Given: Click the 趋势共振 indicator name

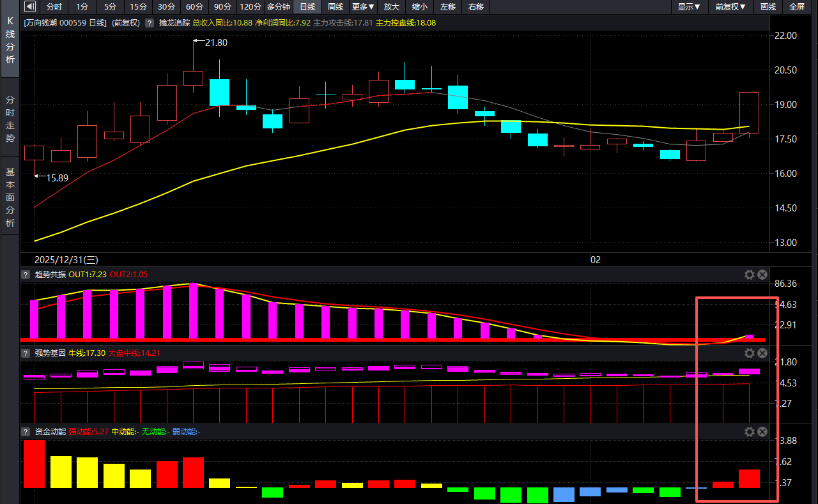Looking at the screenshot, I should click(50, 275).
